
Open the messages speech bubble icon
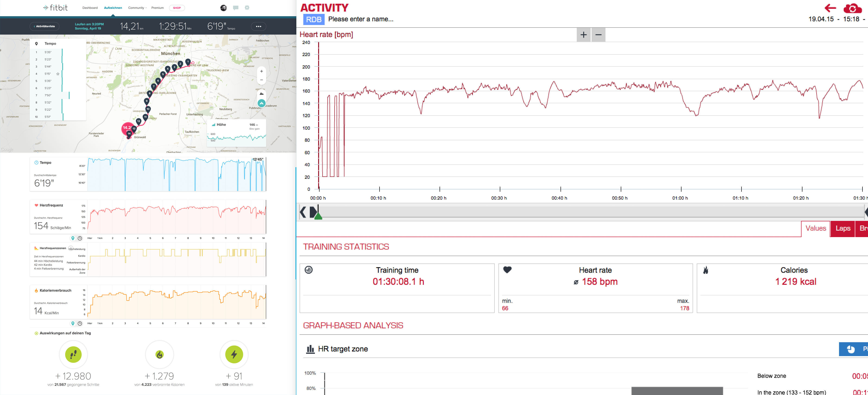[x=235, y=8]
